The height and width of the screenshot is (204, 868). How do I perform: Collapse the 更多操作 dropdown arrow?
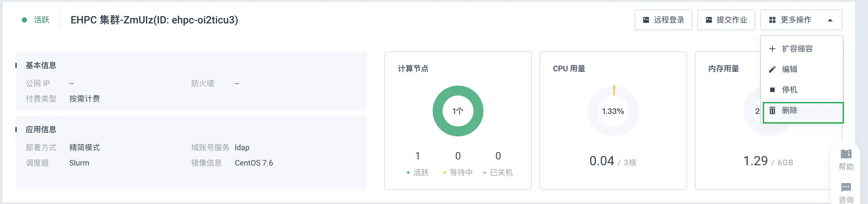(x=830, y=20)
